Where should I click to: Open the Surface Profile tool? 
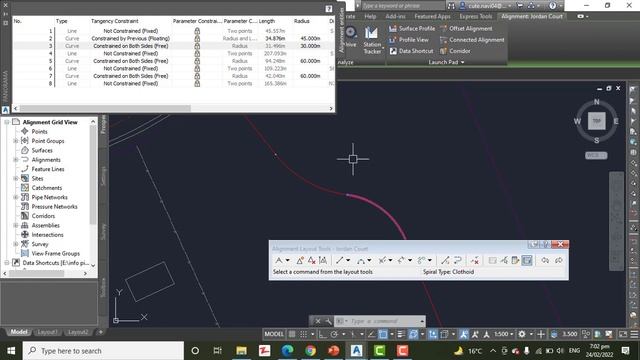(411, 29)
